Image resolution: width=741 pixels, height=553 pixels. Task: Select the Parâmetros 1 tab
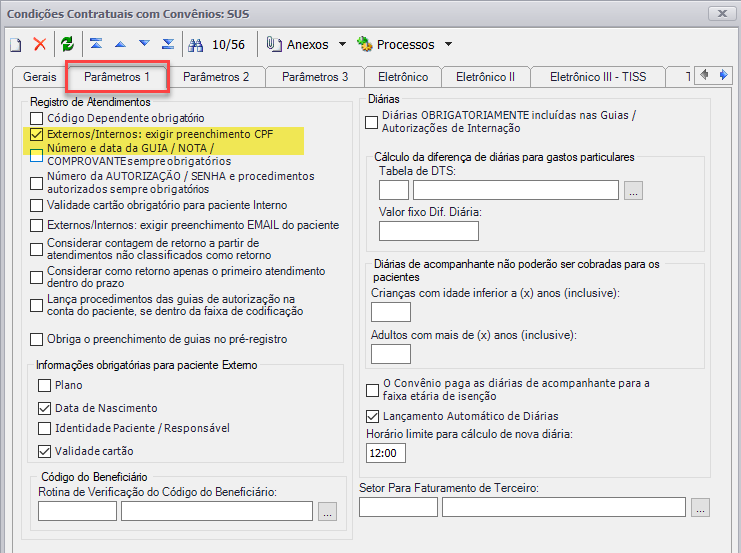pos(117,77)
